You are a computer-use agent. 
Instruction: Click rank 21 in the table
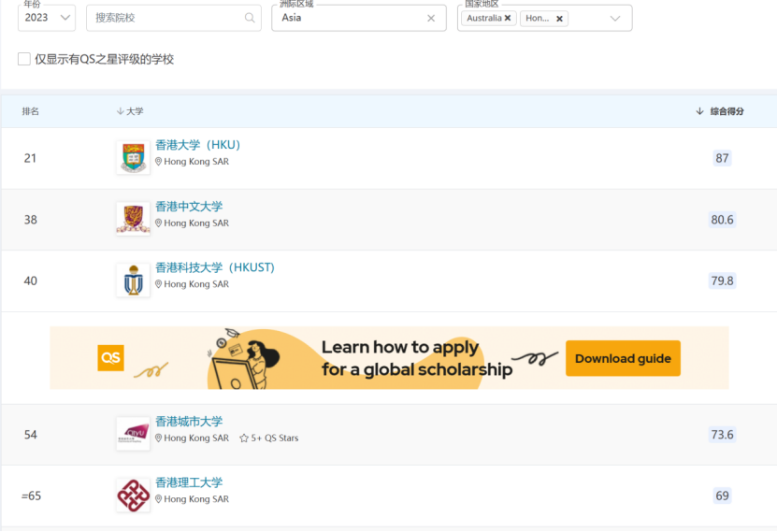pyautogui.click(x=30, y=158)
